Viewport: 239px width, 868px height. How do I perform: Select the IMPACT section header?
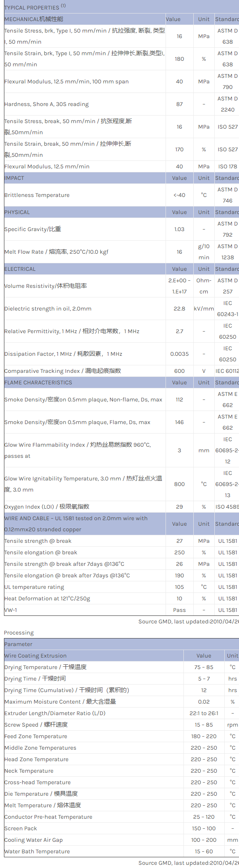tap(14, 178)
